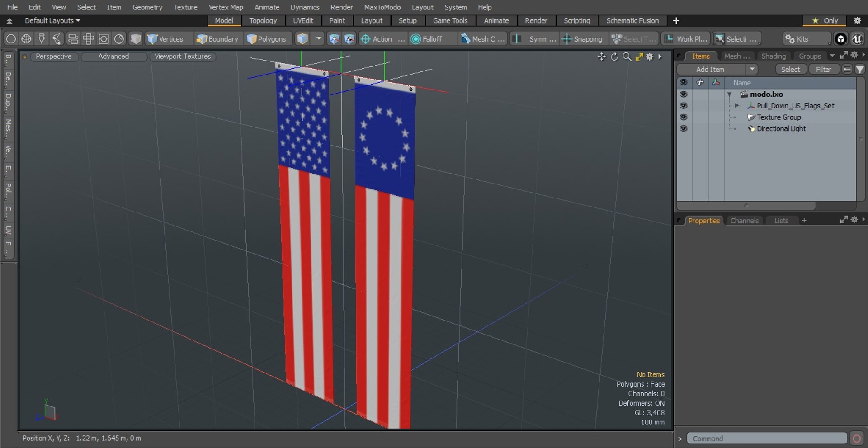Open the Vertex Map menu

pyautogui.click(x=226, y=7)
